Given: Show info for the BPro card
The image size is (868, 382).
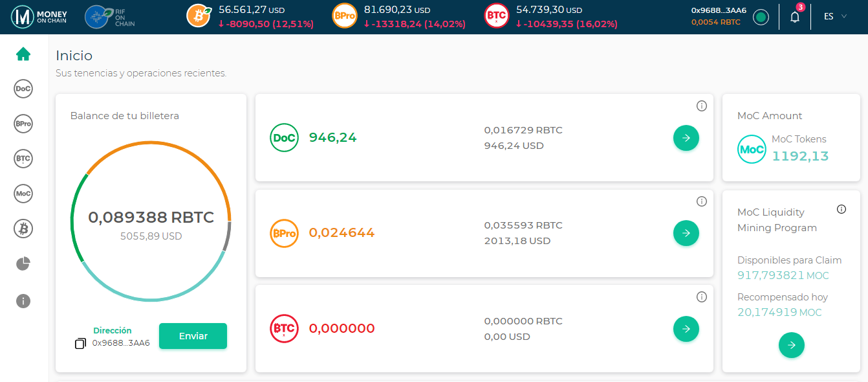Looking at the screenshot, I should (x=702, y=201).
